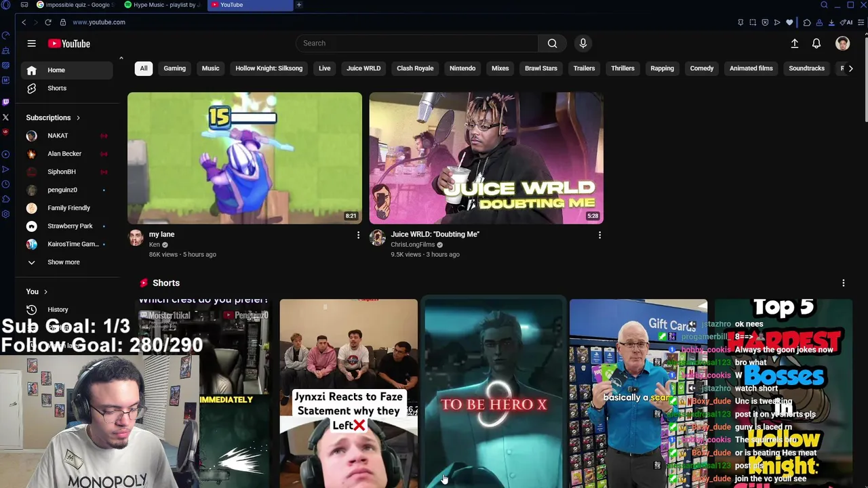Open ChrisLongFilms channel link
This screenshot has width=868, height=488.
click(412, 245)
